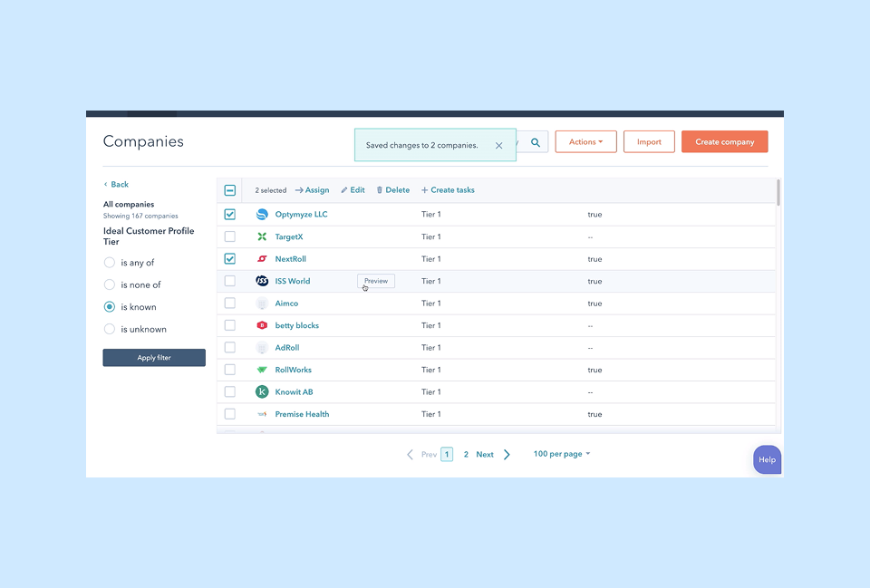The image size is (870, 588).
Task: Click Edit in the bulk actions bar
Action: [353, 190]
